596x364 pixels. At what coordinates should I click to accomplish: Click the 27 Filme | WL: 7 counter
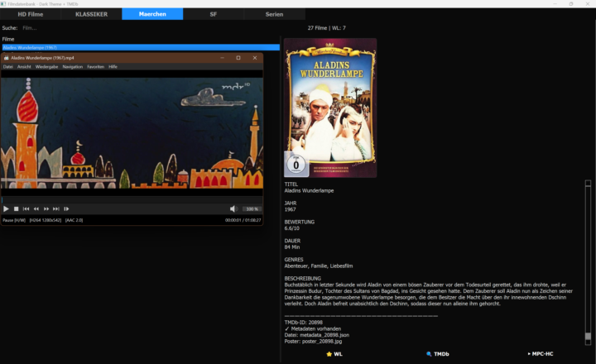click(x=326, y=28)
